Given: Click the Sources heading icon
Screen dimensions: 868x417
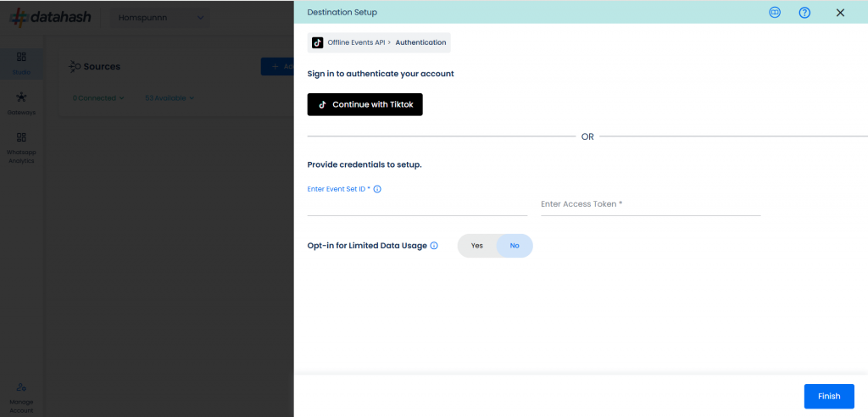Looking at the screenshot, I should pos(75,66).
